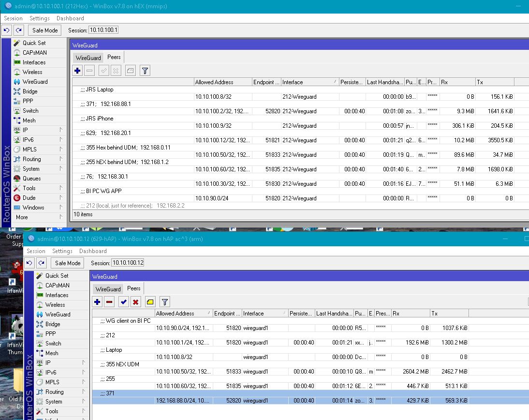Toggle Safe Mode in the 212Hex window
This screenshot has width=529, height=420.
[x=45, y=30]
